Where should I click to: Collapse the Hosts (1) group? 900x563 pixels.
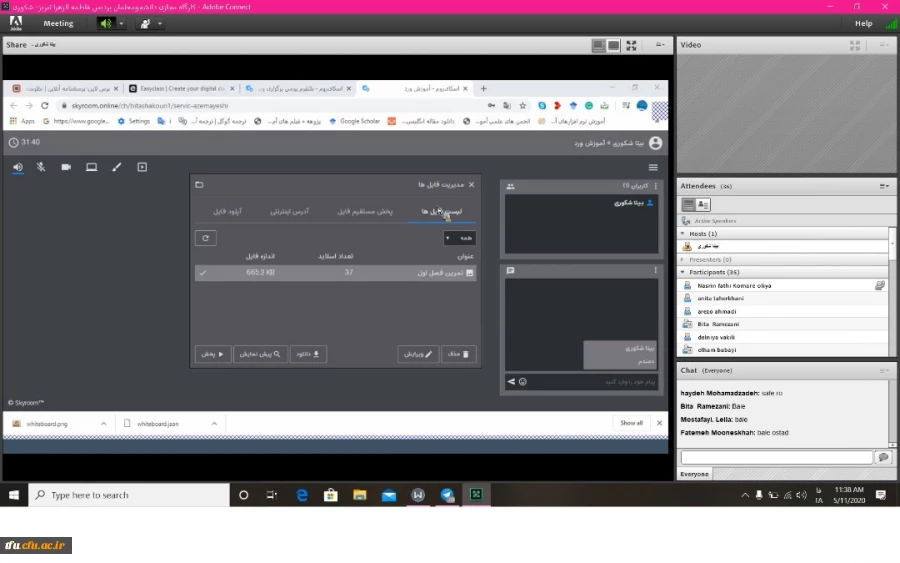coord(684,233)
